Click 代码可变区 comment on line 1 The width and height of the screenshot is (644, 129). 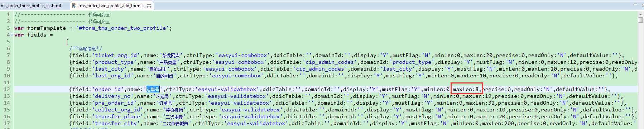pyautogui.click(x=99, y=15)
